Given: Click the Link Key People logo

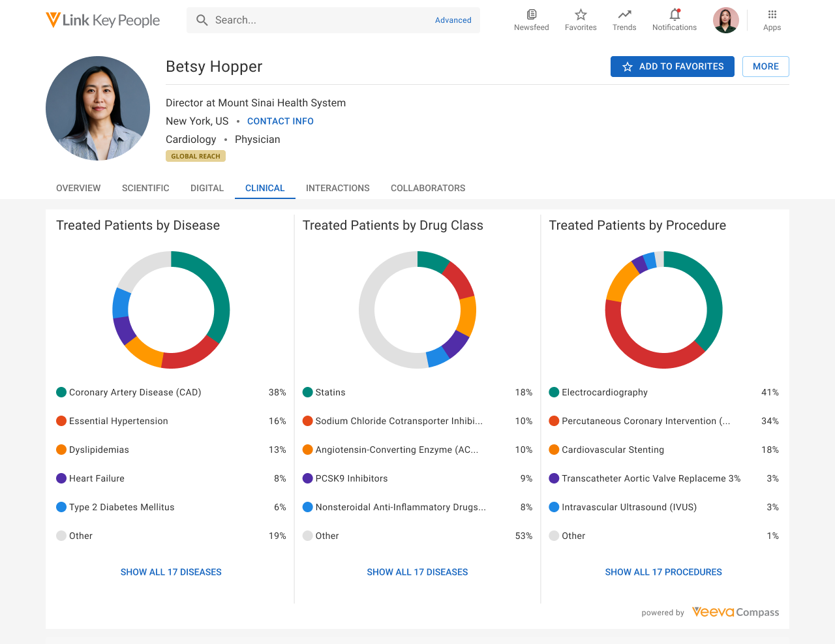Looking at the screenshot, I should (x=103, y=20).
